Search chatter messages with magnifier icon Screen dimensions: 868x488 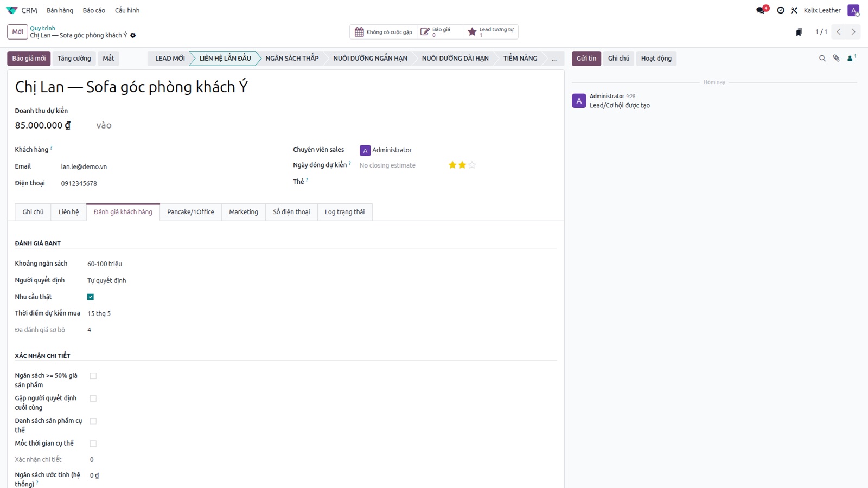point(822,58)
